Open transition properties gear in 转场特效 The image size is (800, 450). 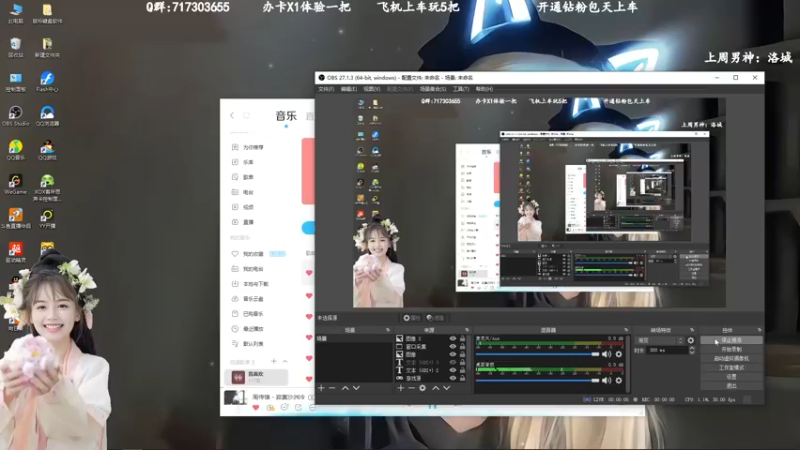(691, 340)
